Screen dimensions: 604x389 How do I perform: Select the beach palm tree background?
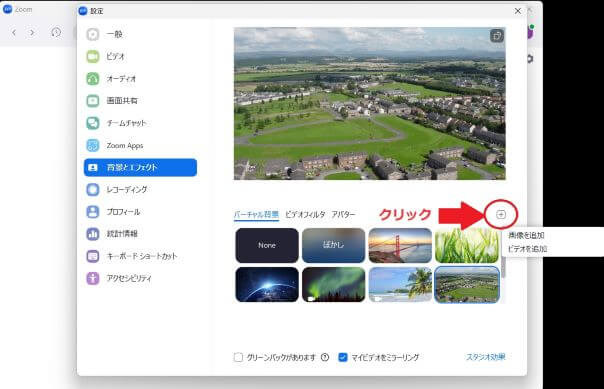point(400,284)
